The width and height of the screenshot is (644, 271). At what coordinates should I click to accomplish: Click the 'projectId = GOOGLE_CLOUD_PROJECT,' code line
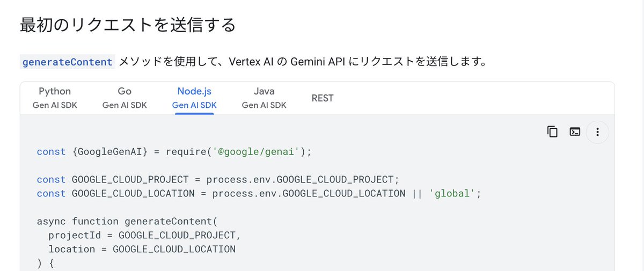tap(145, 235)
